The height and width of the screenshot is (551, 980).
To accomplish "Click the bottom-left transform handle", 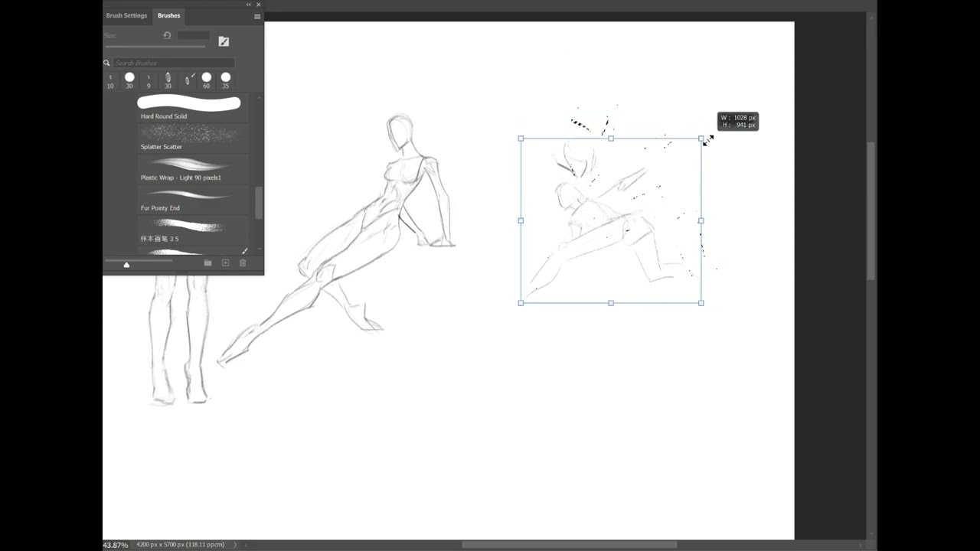I will point(521,303).
